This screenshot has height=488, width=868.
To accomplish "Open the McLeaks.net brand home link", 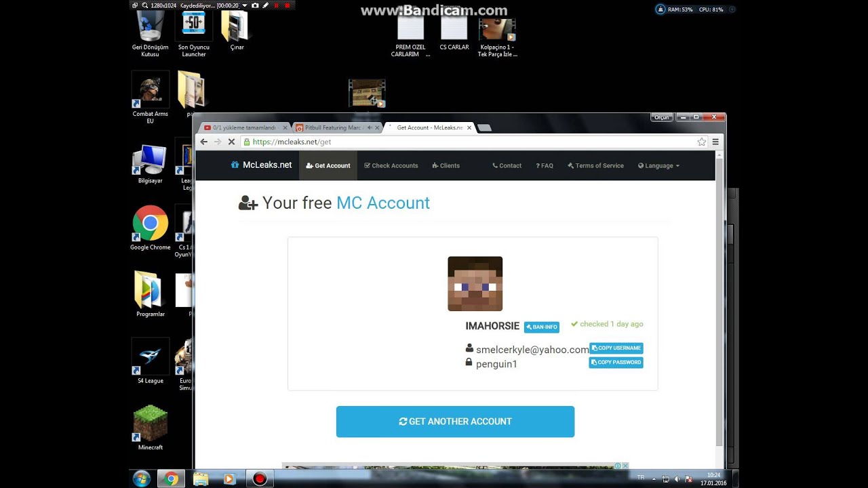I will [261, 165].
